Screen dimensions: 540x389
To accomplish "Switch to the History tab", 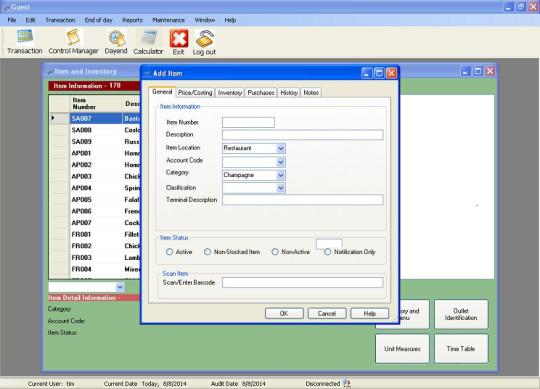I will point(289,93).
